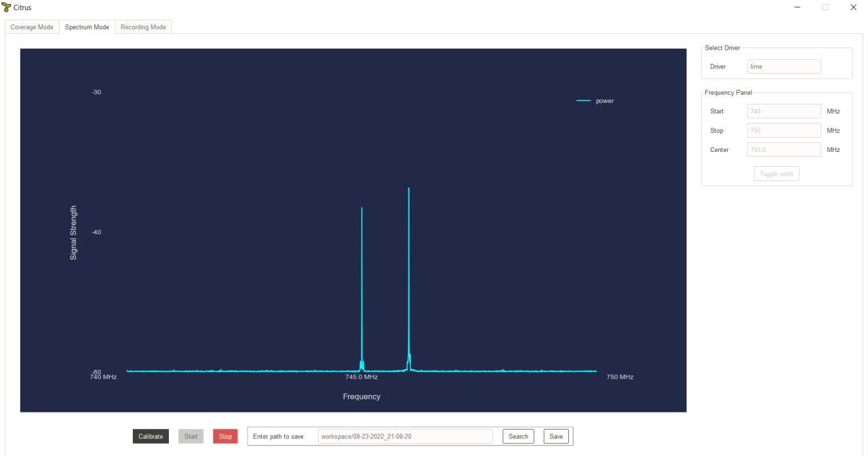Save the spectrum data
Screen dimensions: 868x456
556,436
